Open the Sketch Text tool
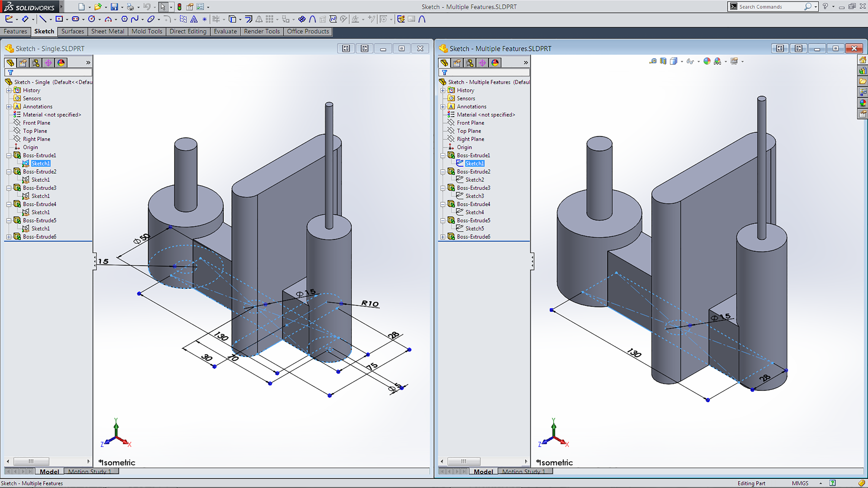 point(194,19)
